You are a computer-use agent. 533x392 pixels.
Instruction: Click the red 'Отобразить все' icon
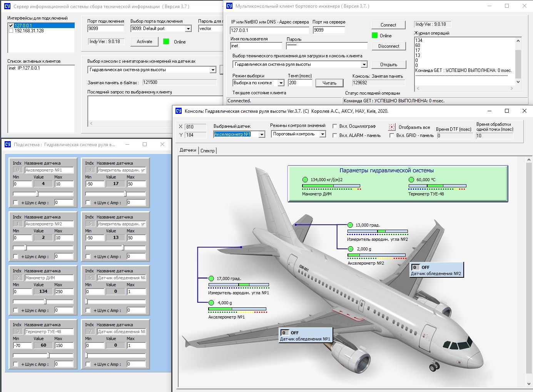point(392,127)
